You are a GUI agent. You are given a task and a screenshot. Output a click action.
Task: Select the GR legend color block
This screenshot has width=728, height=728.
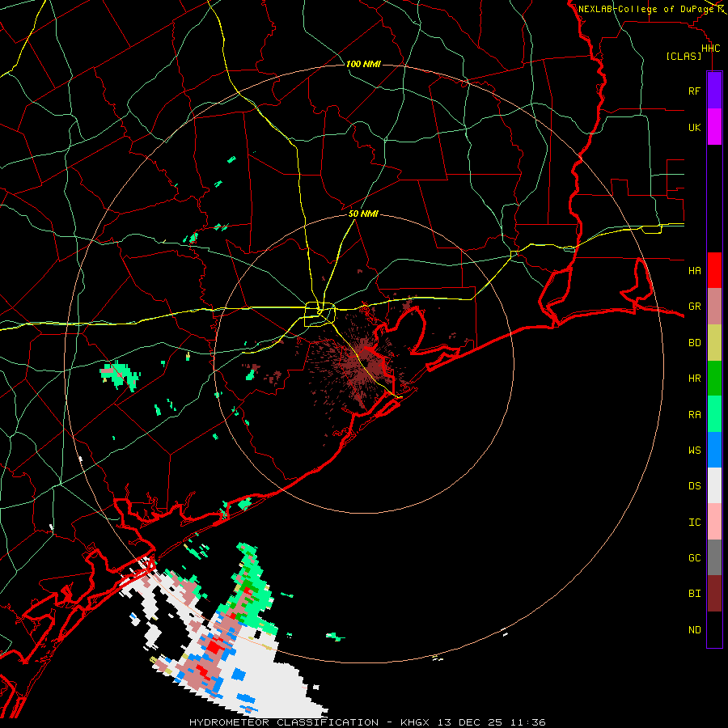click(714, 307)
